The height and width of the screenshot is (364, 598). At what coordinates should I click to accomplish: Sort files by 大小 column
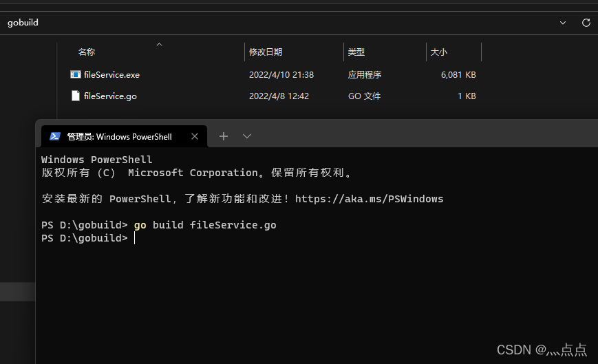click(x=438, y=52)
